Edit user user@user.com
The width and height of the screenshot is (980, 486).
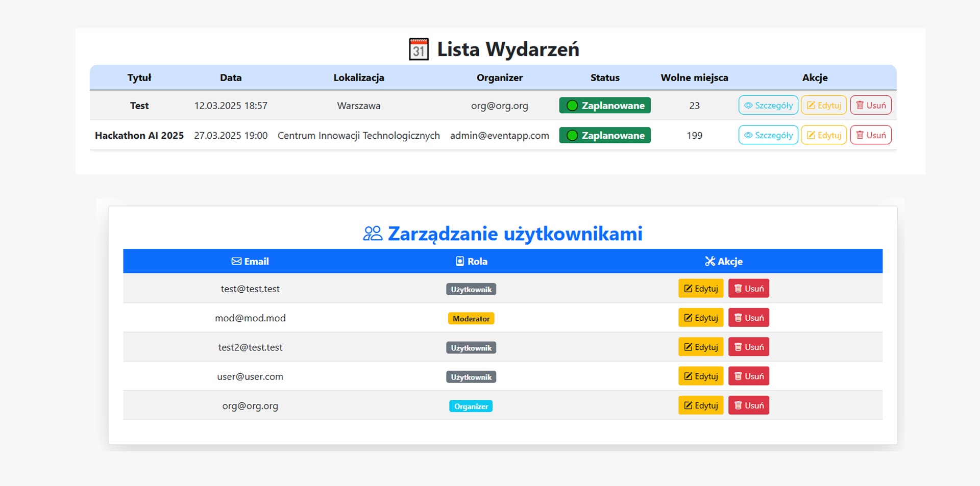pos(701,376)
